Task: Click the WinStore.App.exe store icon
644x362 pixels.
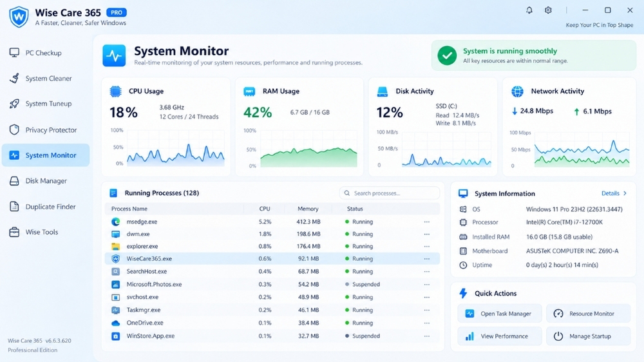Action: 116,336
